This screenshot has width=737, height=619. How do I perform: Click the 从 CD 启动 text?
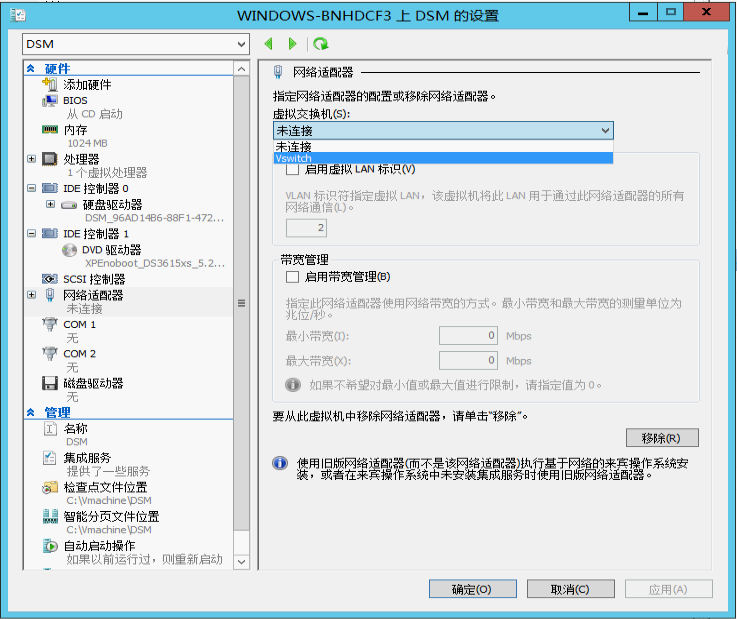click(x=94, y=114)
